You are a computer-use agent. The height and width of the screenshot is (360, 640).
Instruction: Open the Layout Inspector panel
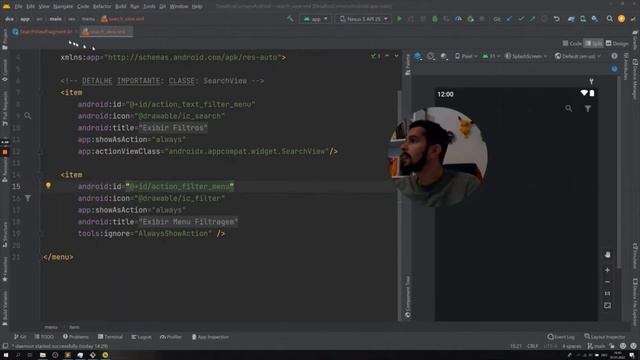click(604, 337)
